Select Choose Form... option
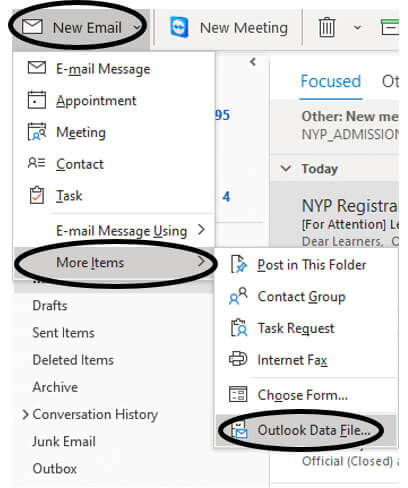This screenshot has height=488, width=408. pyautogui.click(x=307, y=395)
